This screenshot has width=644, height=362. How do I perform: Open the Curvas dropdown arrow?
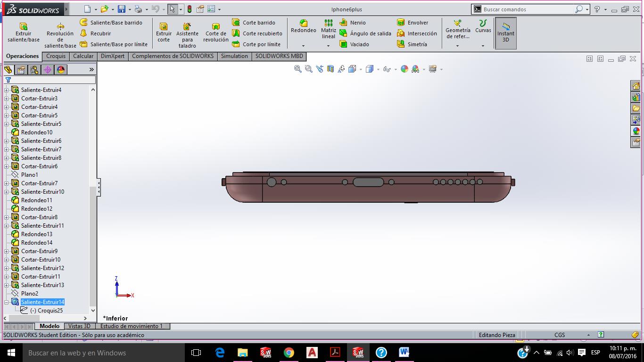[x=483, y=46]
